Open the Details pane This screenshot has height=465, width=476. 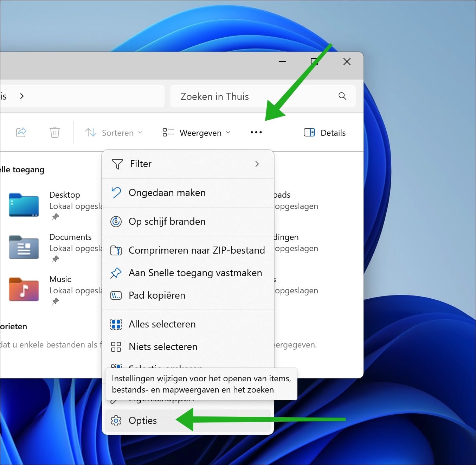click(x=324, y=132)
